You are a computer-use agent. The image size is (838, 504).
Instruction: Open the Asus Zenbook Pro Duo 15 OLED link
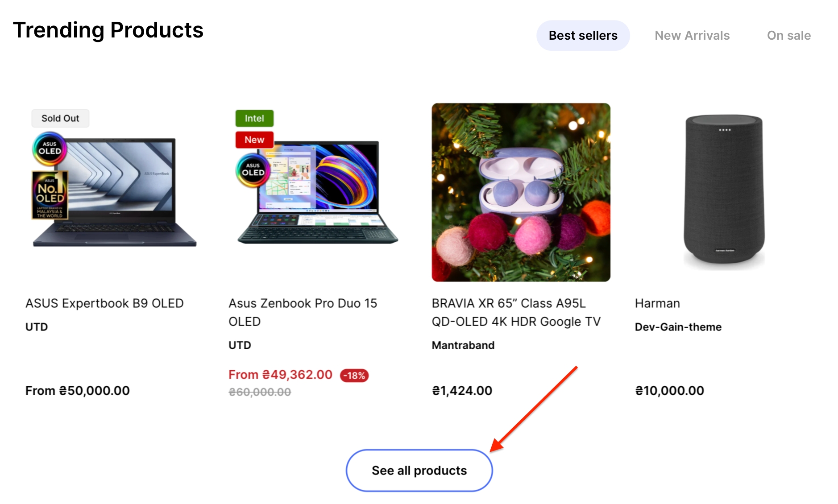tap(303, 312)
